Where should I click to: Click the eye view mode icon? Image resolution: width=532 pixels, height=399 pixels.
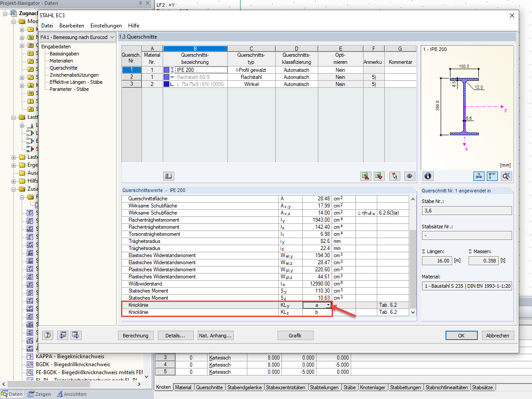[409, 176]
